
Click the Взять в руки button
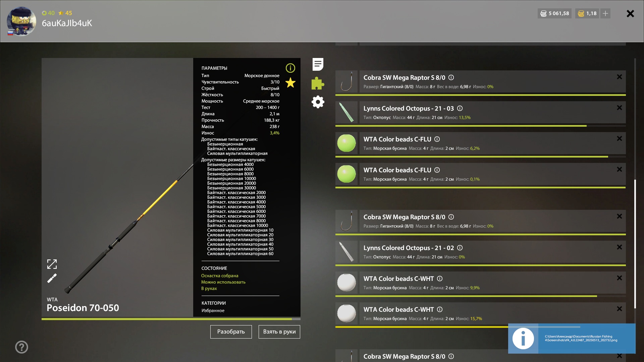(x=279, y=332)
